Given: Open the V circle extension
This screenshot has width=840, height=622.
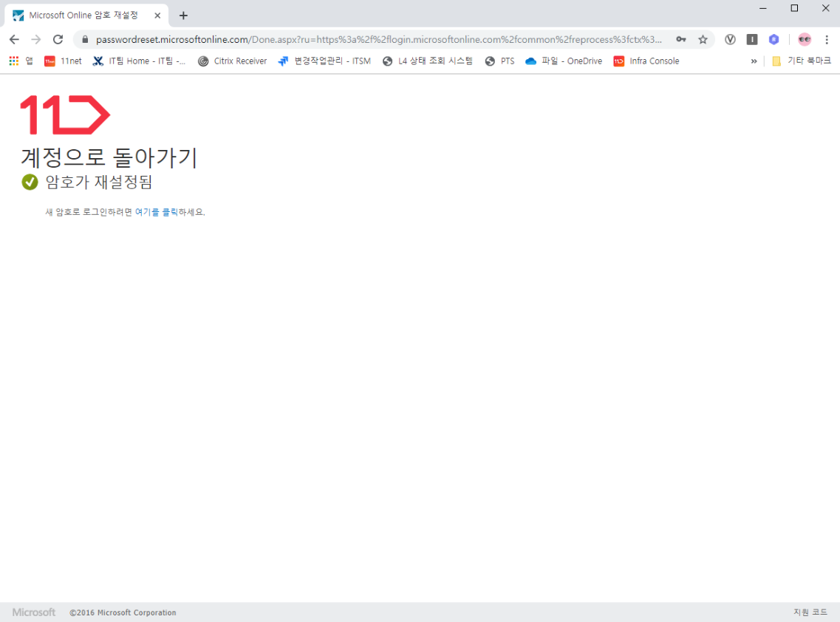Looking at the screenshot, I should click(x=730, y=40).
